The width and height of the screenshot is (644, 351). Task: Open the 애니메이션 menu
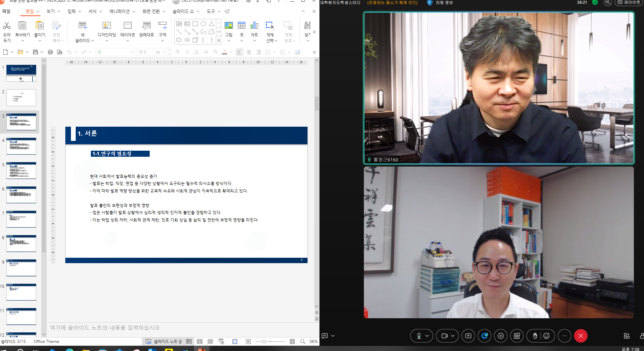(x=119, y=11)
